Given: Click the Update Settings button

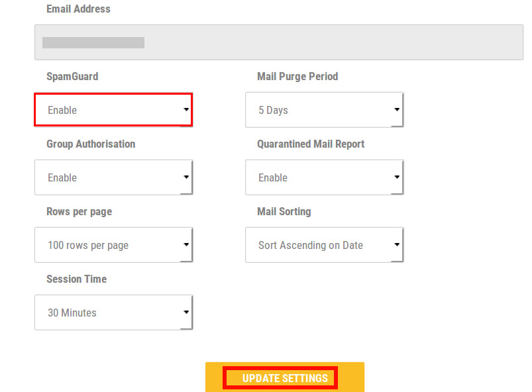Looking at the screenshot, I should coord(285,377).
